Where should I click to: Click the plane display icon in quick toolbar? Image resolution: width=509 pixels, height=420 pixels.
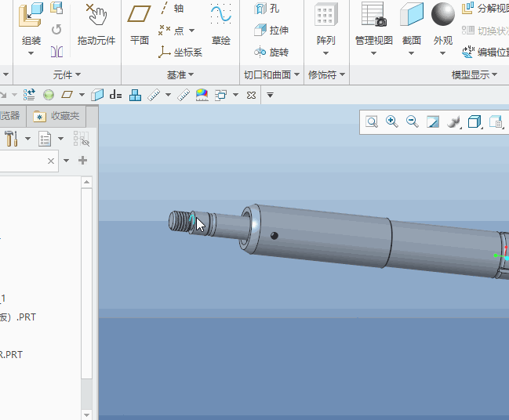click(x=67, y=95)
